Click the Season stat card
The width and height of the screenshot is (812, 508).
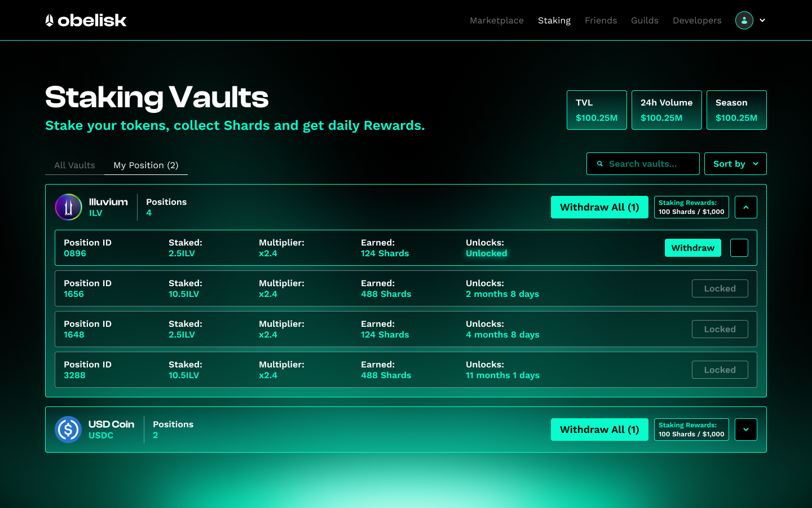pyautogui.click(x=736, y=110)
